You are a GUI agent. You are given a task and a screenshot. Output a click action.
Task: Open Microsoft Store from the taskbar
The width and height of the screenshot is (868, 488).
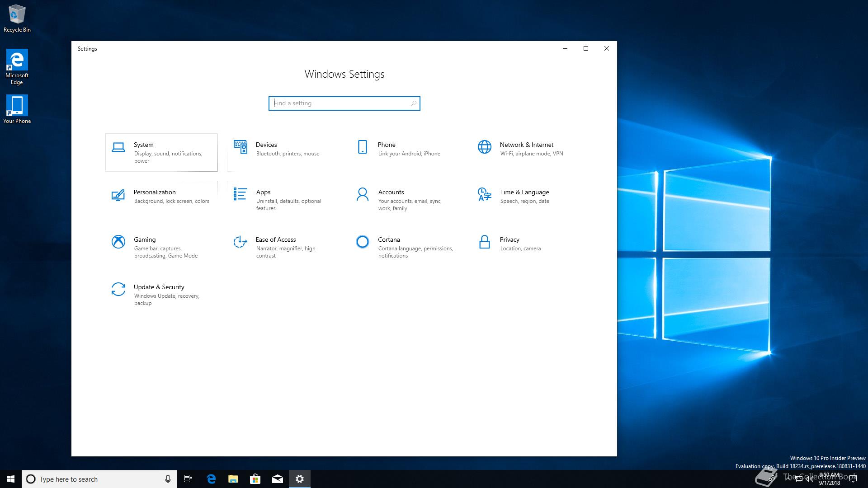click(255, 479)
